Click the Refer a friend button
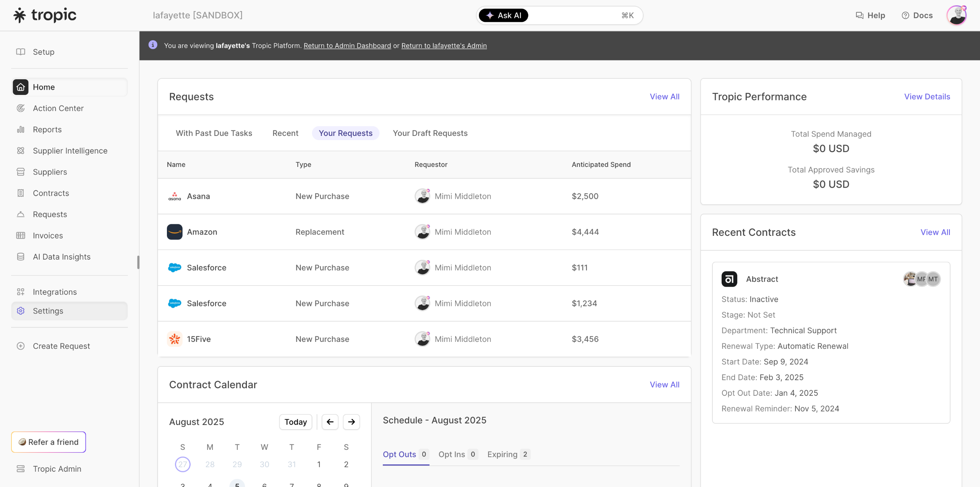 [49, 442]
